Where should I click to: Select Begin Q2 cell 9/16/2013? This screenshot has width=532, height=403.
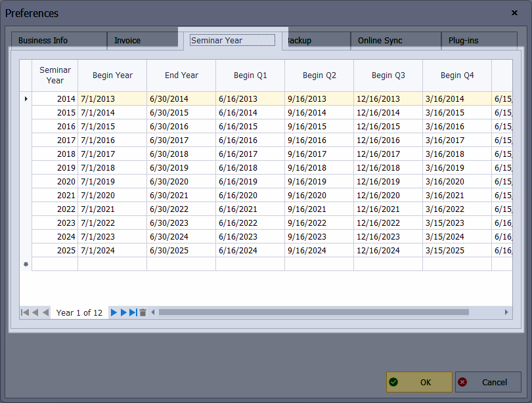point(319,98)
